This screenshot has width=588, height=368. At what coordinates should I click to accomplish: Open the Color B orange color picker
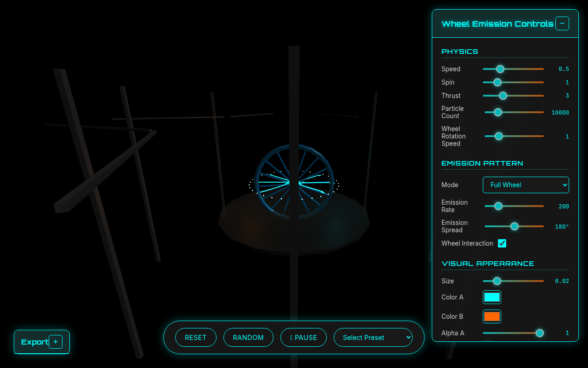(492, 316)
